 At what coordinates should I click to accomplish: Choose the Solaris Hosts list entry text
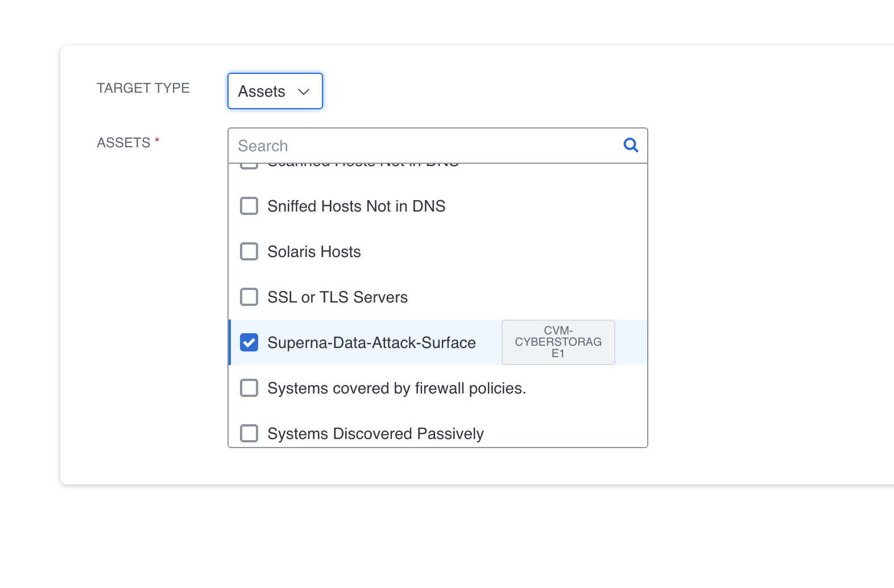tap(314, 251)
